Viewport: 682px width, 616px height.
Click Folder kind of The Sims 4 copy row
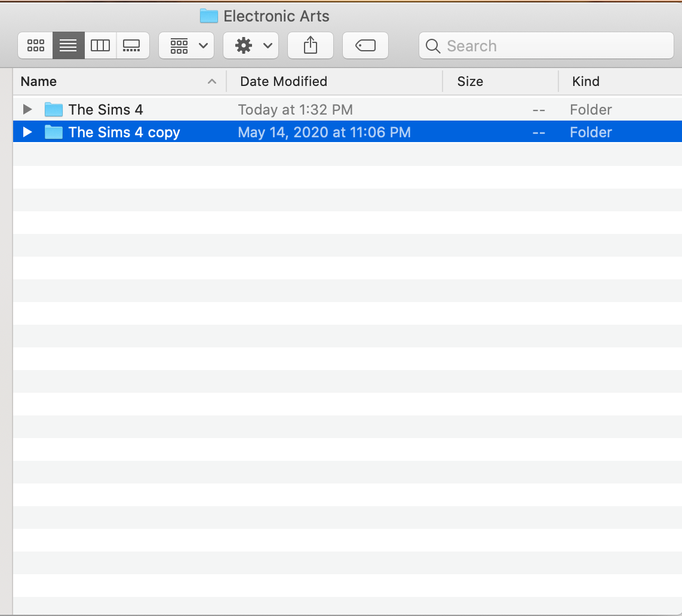click(591, 132)
